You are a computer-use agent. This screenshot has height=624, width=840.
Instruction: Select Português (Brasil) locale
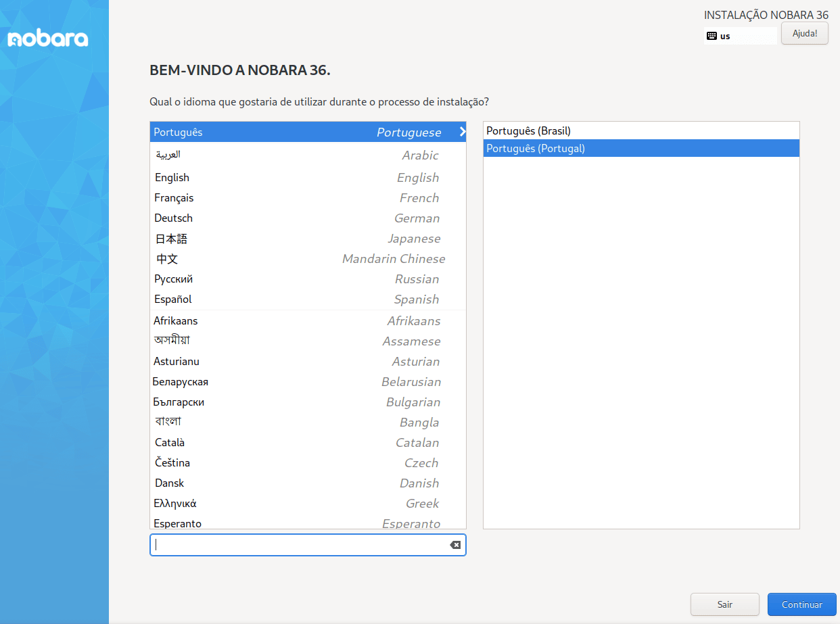(641, 130)
